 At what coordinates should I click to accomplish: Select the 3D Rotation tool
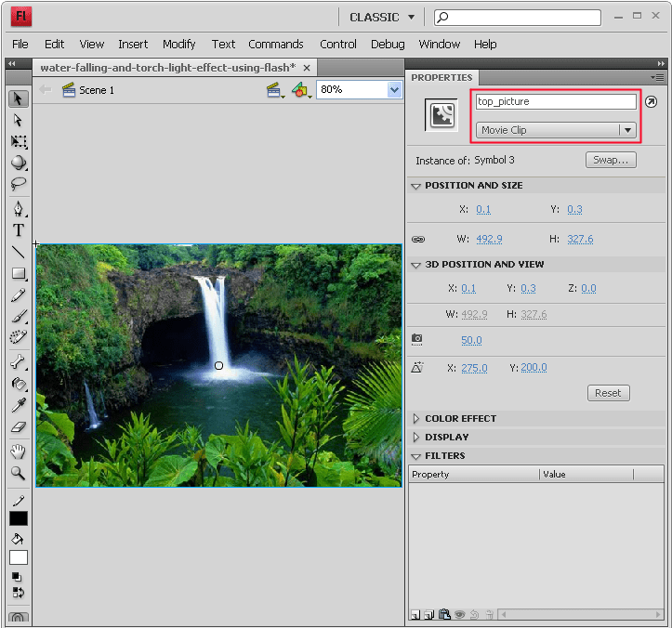click(19, 163)
